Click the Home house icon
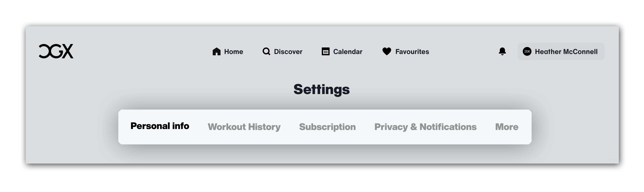Screen dimensions: 644x192 (x=217, y=51)
